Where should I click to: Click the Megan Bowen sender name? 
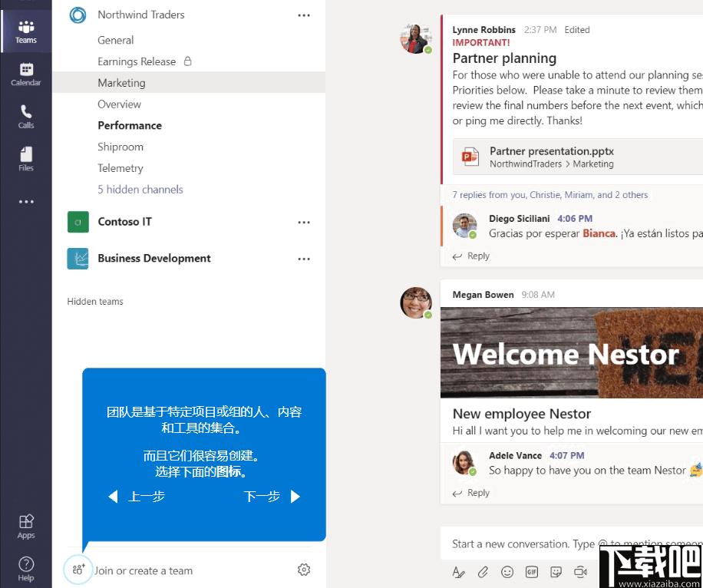click(483, 295)
